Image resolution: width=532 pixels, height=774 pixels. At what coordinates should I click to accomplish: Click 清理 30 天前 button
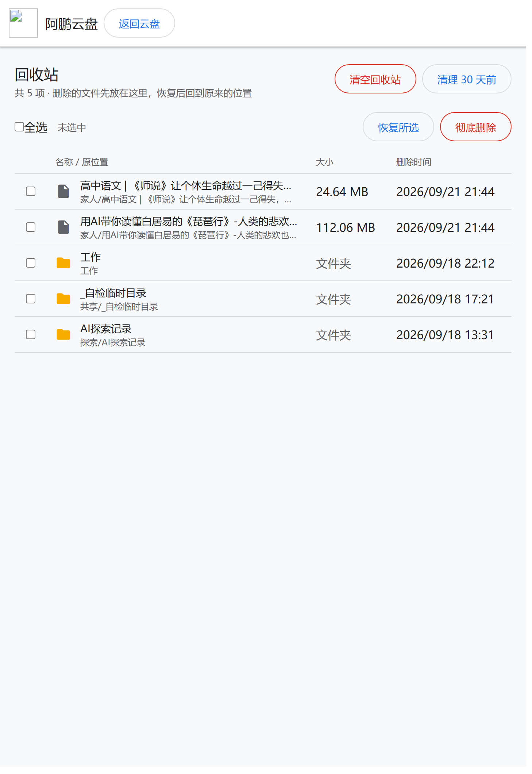467,79
